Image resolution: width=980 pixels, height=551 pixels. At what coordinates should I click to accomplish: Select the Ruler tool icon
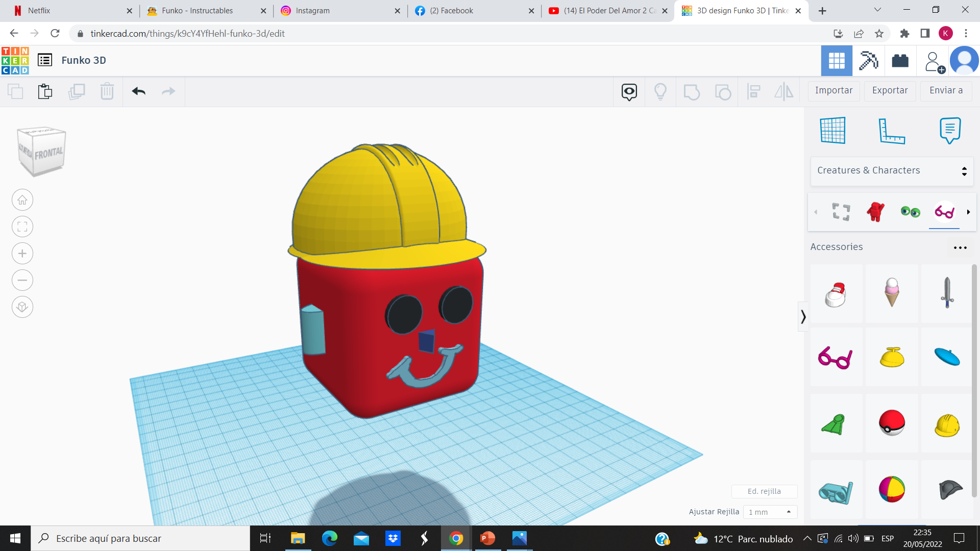point(891,131)
